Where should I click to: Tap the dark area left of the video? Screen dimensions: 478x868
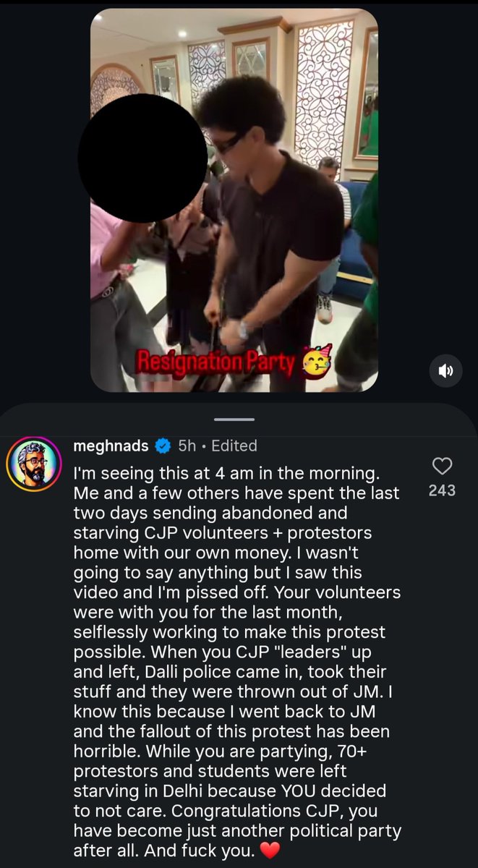44,200
